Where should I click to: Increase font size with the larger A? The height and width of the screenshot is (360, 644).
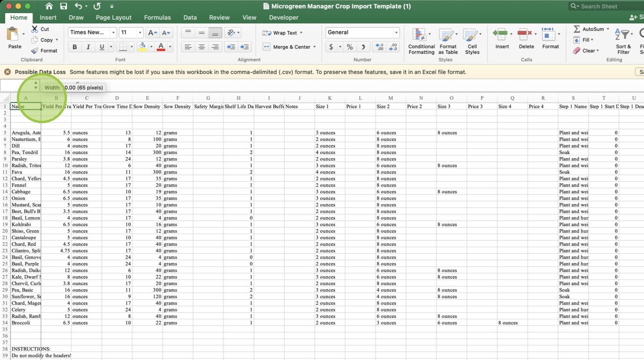(152, 32)
